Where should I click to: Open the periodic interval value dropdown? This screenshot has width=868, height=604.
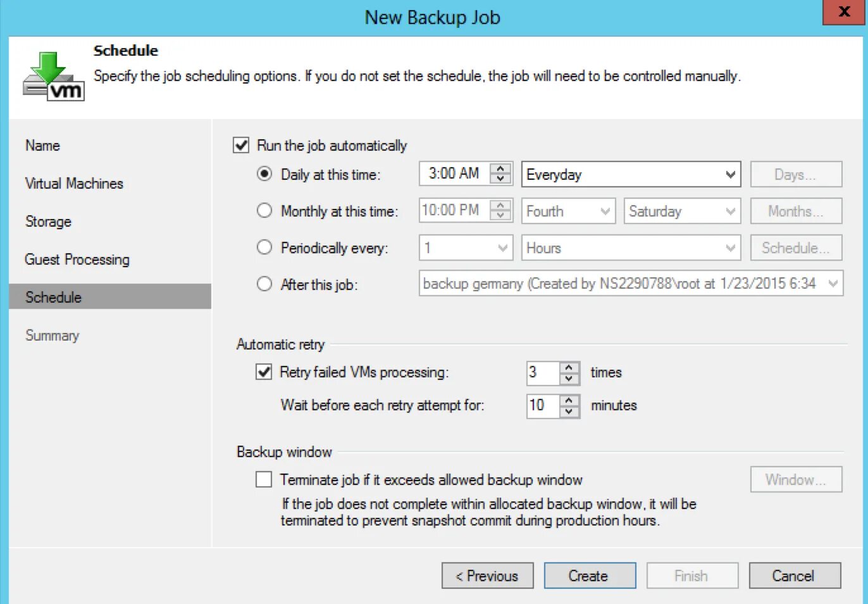(466, 248)
